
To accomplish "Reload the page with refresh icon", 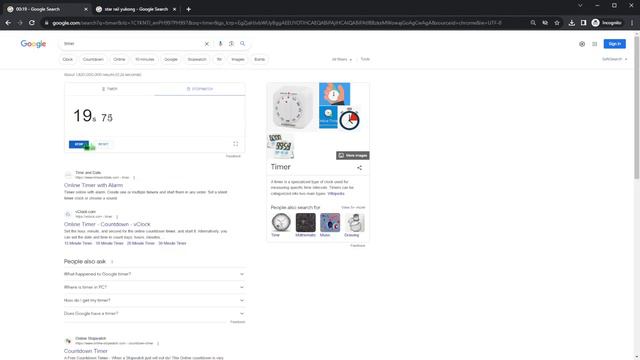I will point(32,23).
